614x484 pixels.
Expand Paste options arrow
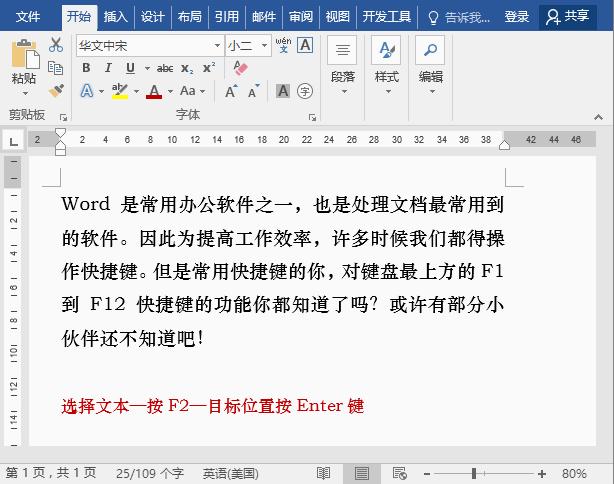tap(25, 93)
